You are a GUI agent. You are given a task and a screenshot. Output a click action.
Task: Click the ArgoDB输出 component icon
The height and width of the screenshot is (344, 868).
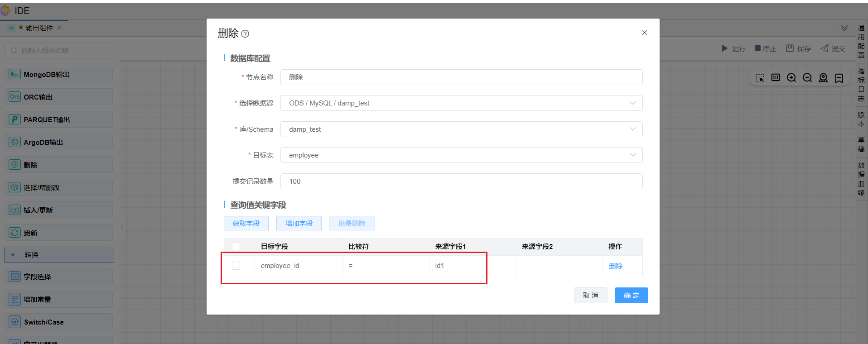[x=15, y=142]
